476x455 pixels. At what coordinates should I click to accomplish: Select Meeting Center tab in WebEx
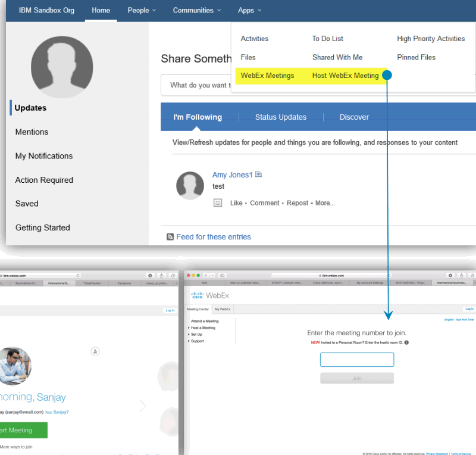(198, 309)
